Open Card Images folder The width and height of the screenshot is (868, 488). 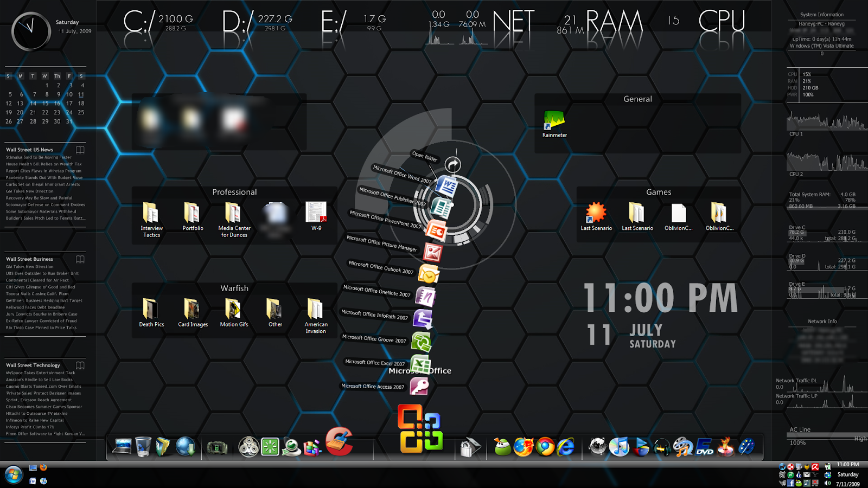[193, 313]
